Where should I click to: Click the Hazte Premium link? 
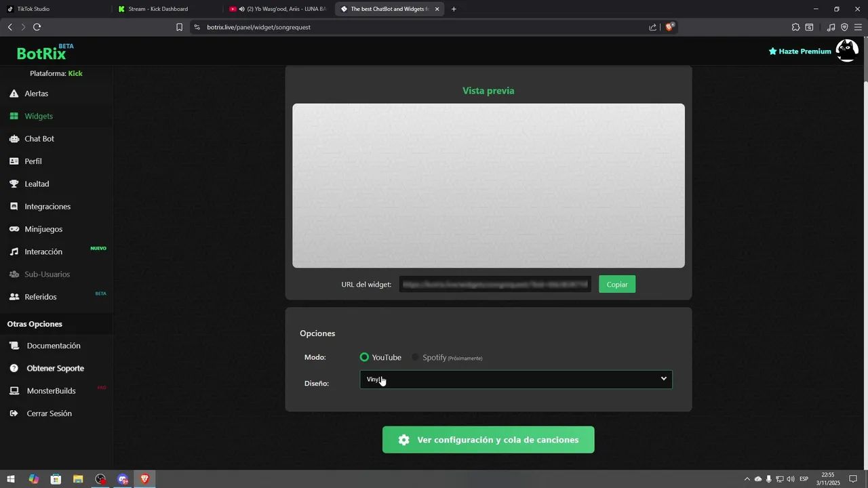click(800, 52)
